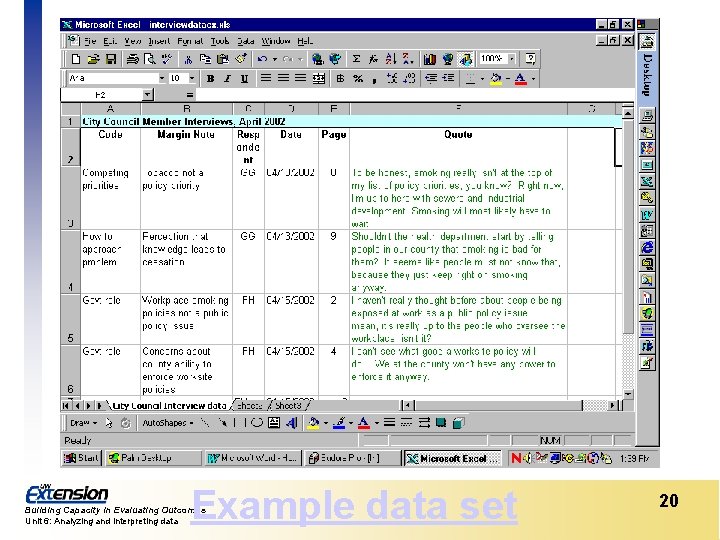This screenshot has height=540, width=720.
Task: Click the Increase Decimal icon
Action: pos(392,79)
